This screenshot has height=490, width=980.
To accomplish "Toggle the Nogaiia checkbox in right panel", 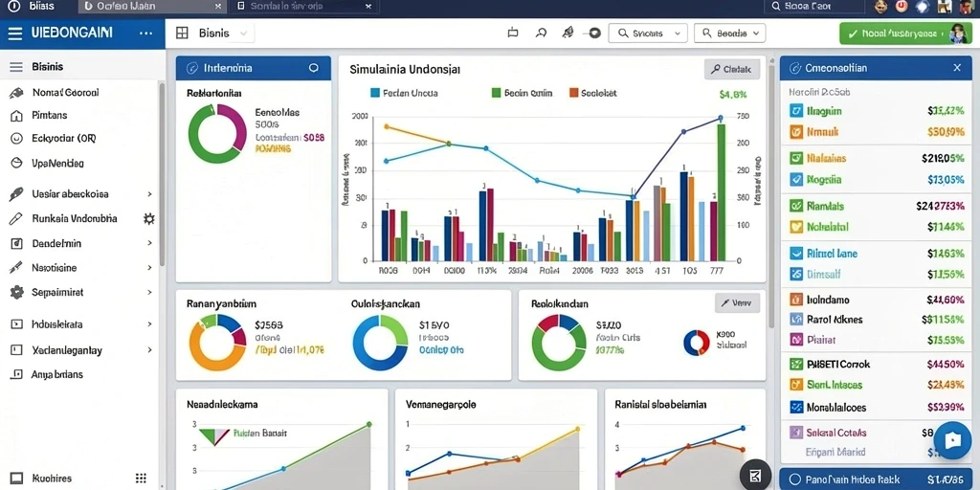I will [x=796, y=179].
